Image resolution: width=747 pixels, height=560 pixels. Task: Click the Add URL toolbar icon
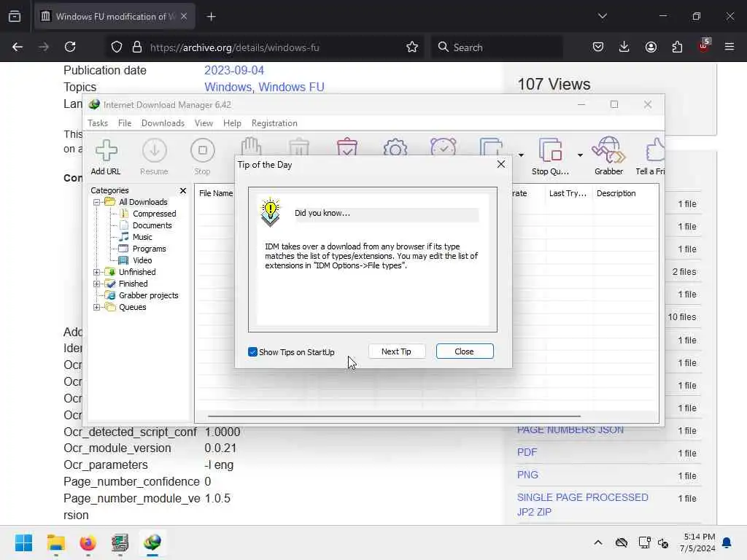[106, 151]
